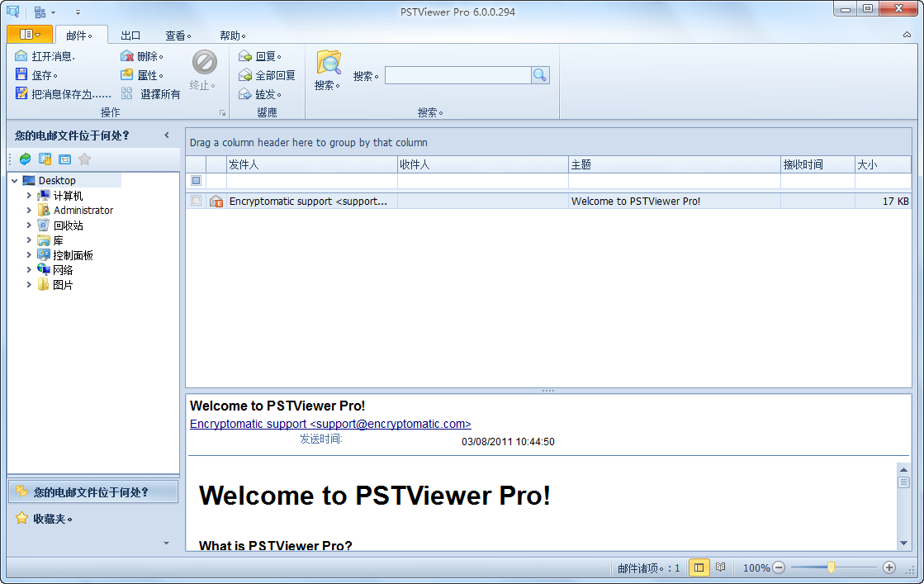Click the search magnifier icon
This screenshot has width=924, height=584.
pos(539,75)
